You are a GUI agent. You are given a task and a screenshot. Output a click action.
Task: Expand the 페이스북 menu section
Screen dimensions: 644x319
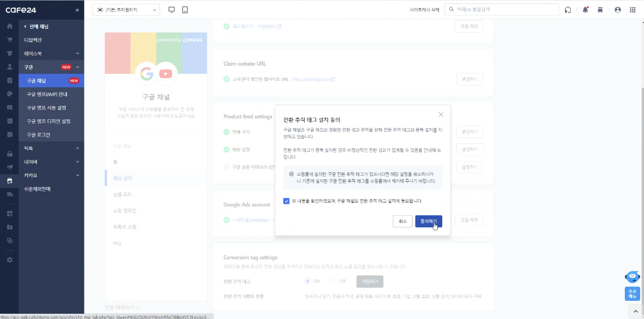tap(51, 53)
